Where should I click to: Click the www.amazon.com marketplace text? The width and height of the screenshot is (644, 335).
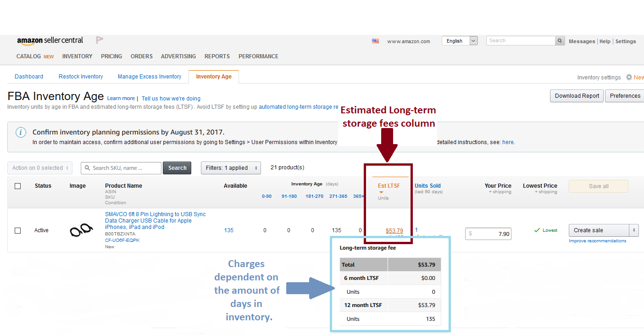pos(409,41)
